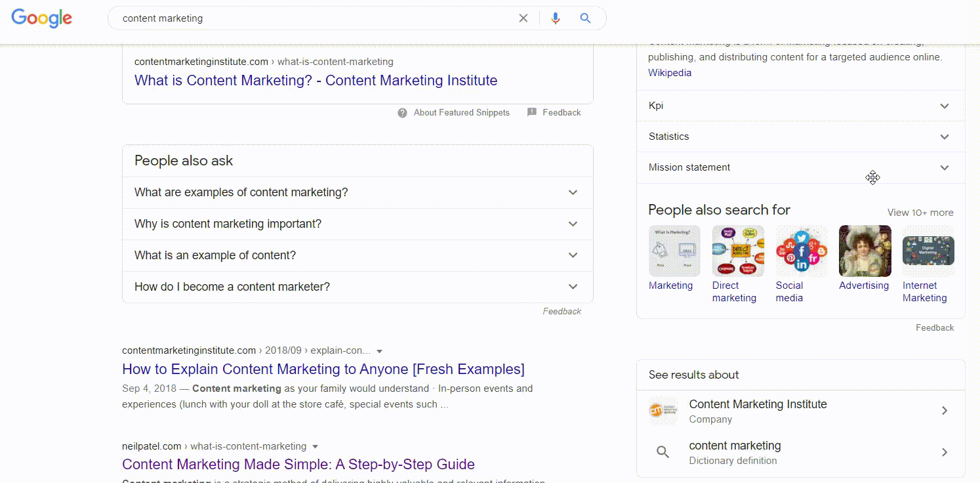Start voice search with microphone icon
This screenshot has width=980, height=483.
(556, 18)
